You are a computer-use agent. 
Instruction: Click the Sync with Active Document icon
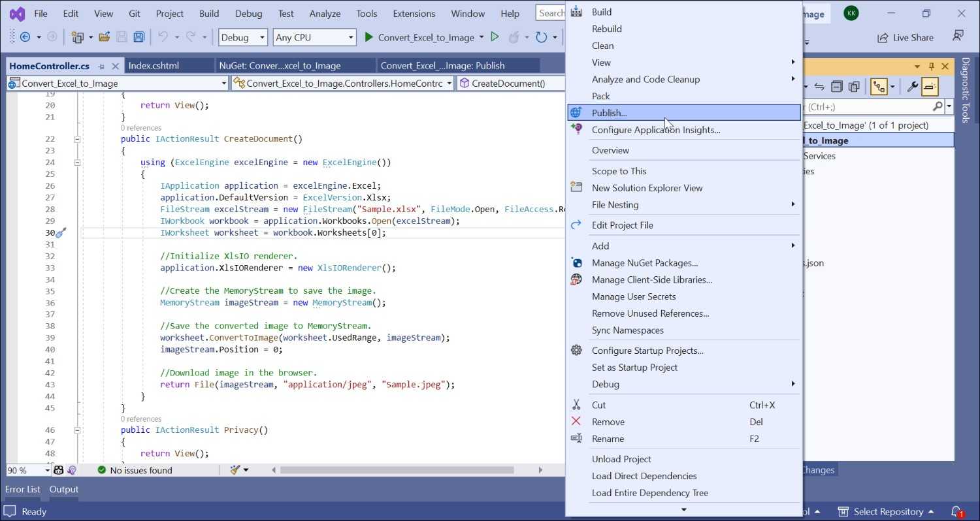[x=819, y=86]
